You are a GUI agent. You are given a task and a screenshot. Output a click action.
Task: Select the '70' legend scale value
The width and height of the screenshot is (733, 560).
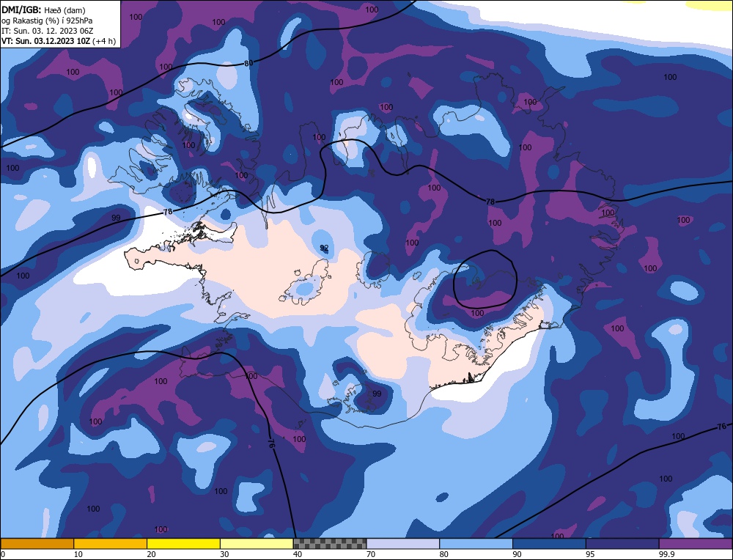click(371, 554)
